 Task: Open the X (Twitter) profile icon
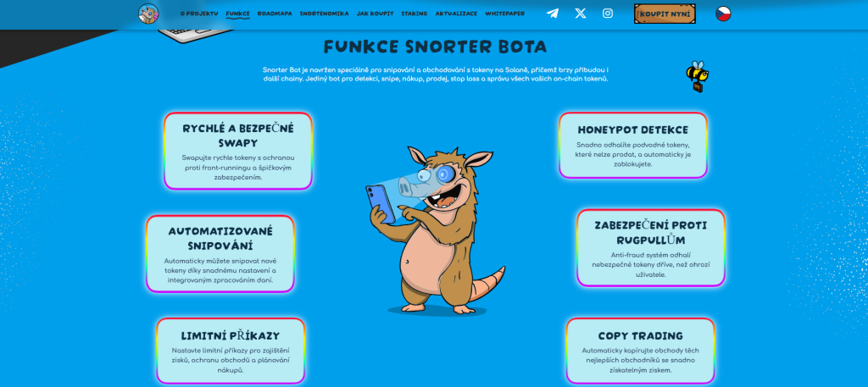point(580,14)
